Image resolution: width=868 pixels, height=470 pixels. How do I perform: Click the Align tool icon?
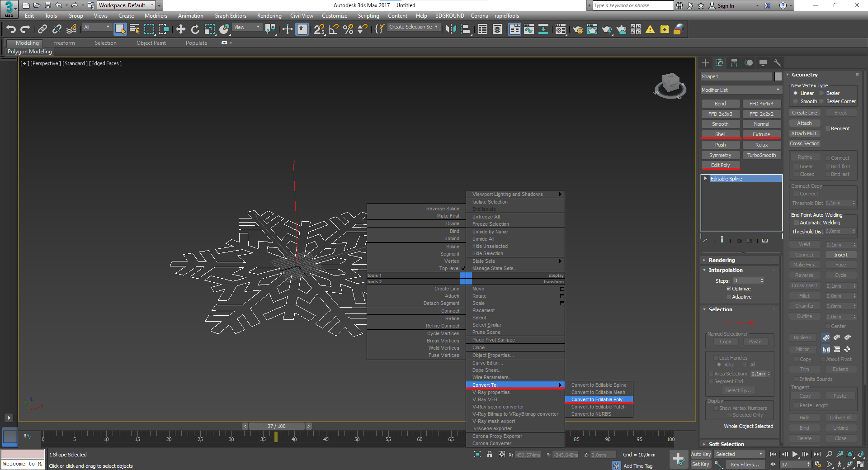(x=466, y=29)
